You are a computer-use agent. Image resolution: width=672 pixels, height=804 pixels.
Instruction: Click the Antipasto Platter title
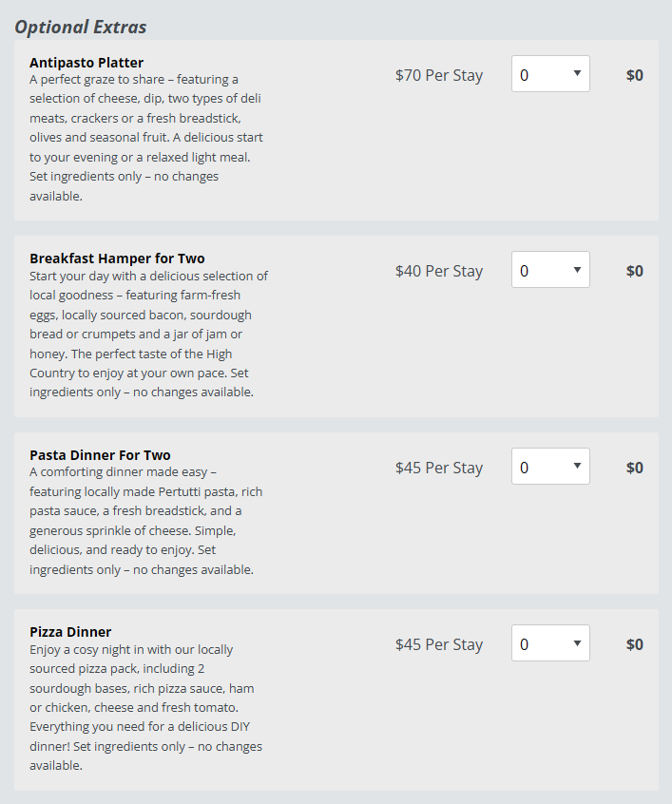86,63
